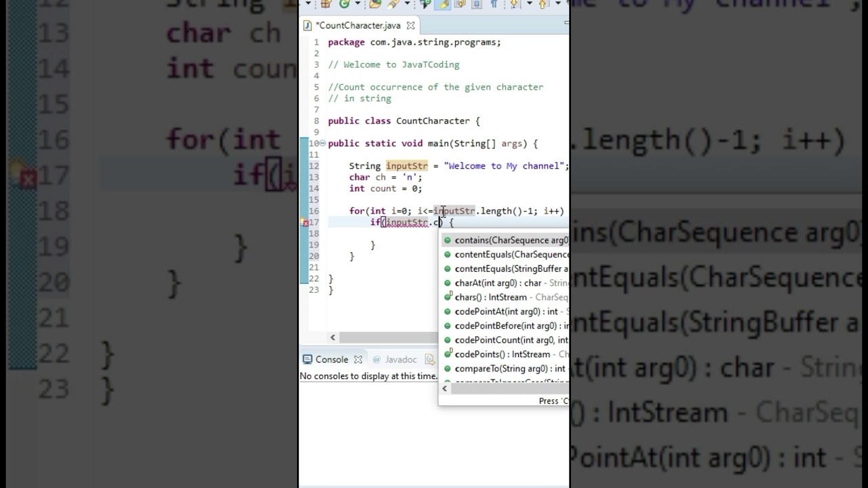
Task: Click the green method icon beside codePointAt
Action: [x=448, y=312]
